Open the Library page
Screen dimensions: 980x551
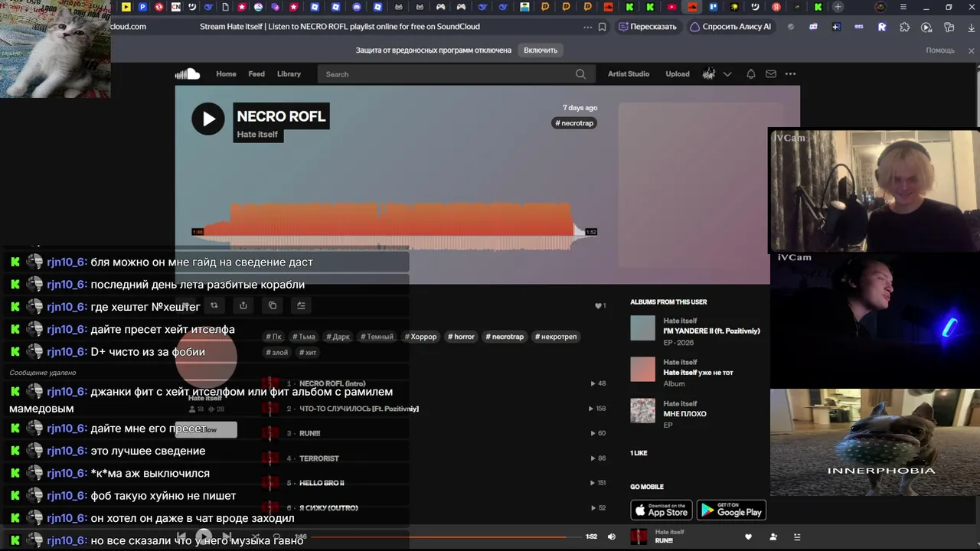coord(289,74)
